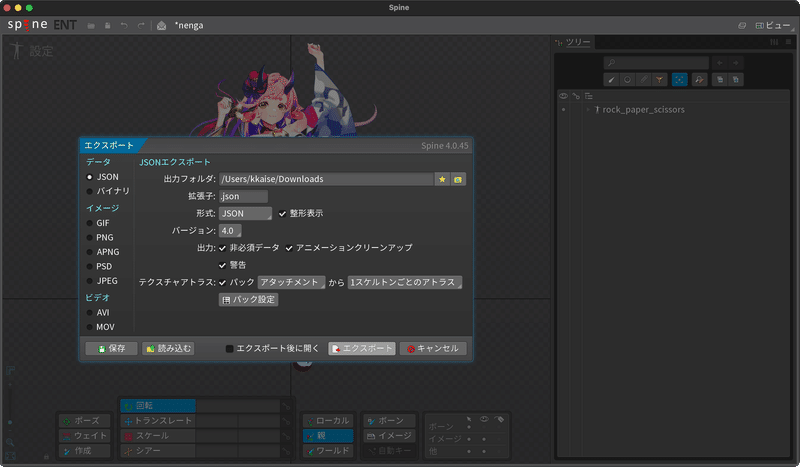Click the 読み込む button
Image resolution: width=800 pixels, height=467 pixels.
(x=168, y=349)
